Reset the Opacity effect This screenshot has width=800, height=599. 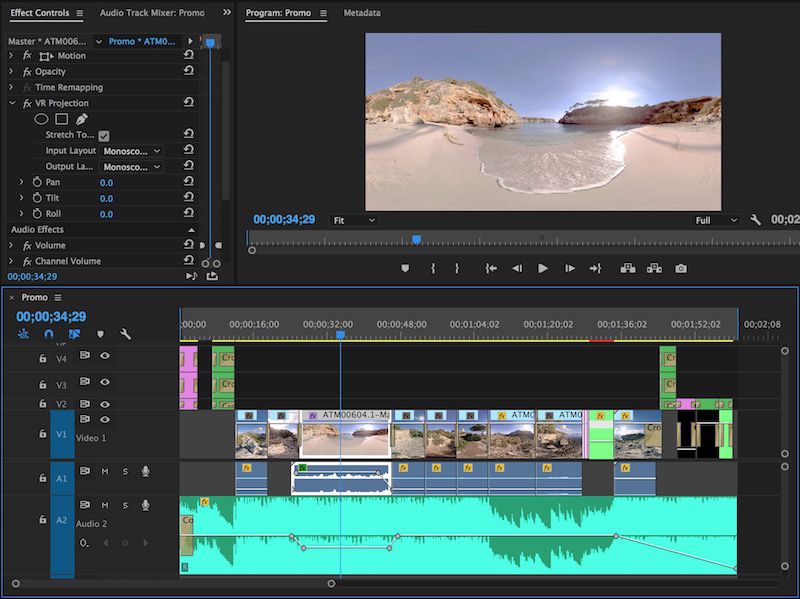click(188, 71)
